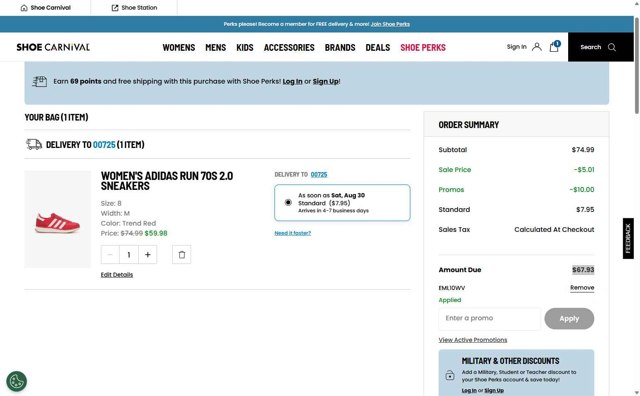Click the Apply promo button
The image size is (640, 396).
pyautogui.click(x=569, y=318)
